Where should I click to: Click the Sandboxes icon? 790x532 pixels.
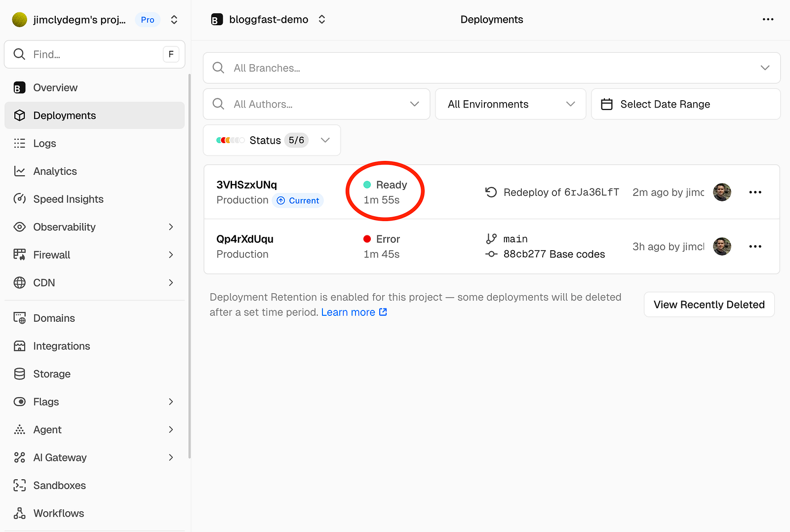tap(19, 486)
